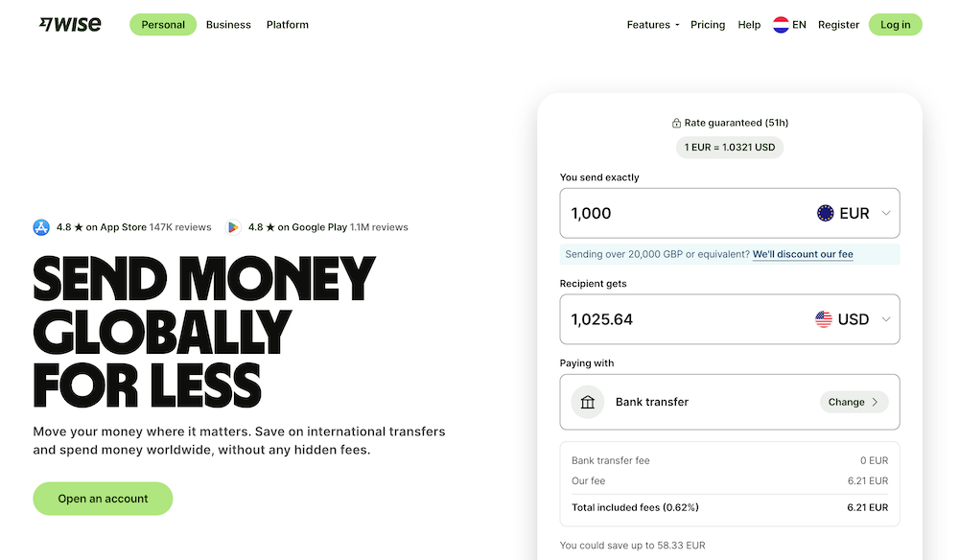Screen dimensions: 959x560
Task: Expand the Features dropdown menu
Action: pos(653,25)
